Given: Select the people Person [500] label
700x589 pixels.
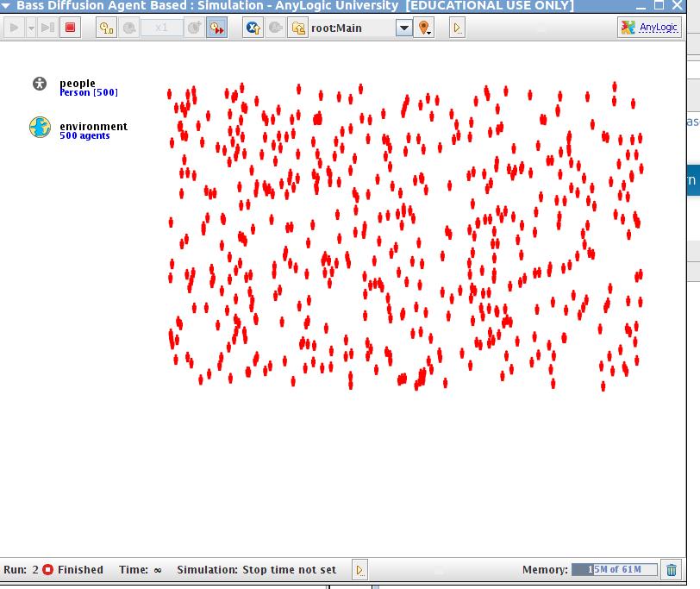Looking at the screenshot, I should (x=89, y=88).
